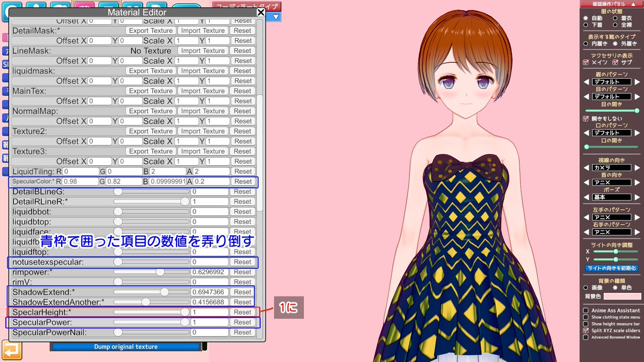Viewport: 644px width, 362px height.
Task: Open ポーズ 基本 value box
Action: click(612, 197)
